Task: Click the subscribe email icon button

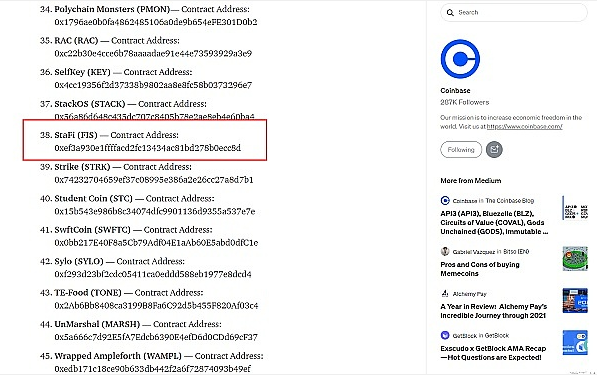Action: (494, 149)
